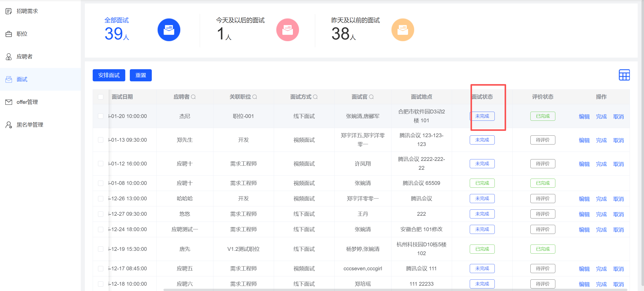The width and height of the screenshot is (644, 291).
Task: Click the orange envelope icon for past interviews
Action: click(403, 30)
